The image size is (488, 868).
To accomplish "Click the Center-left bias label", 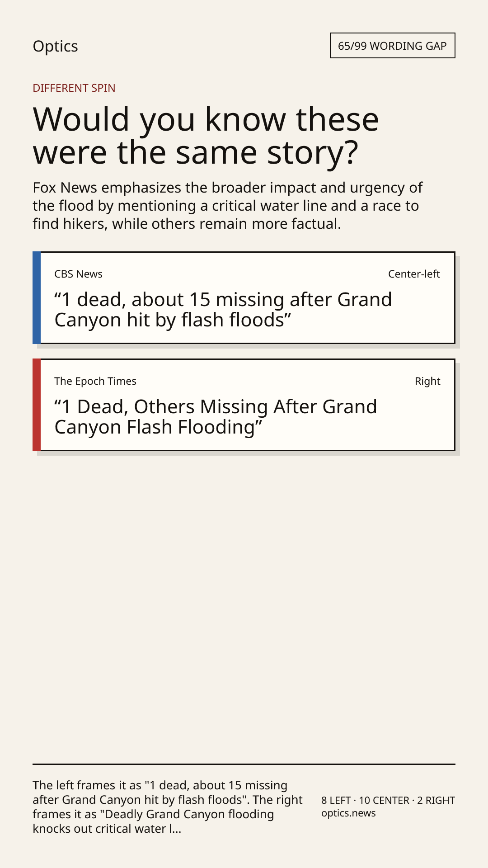I will (x=414, y=274).
